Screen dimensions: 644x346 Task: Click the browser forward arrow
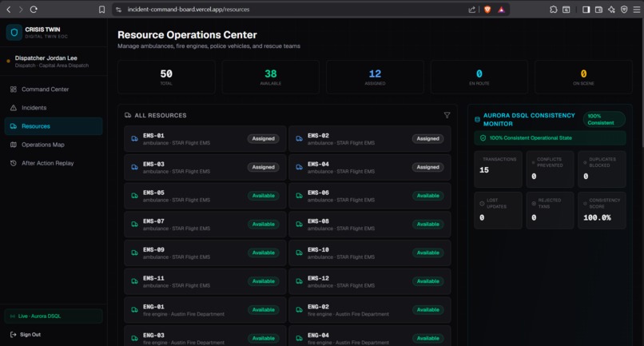pyautogui.click(x=21, y=9)
